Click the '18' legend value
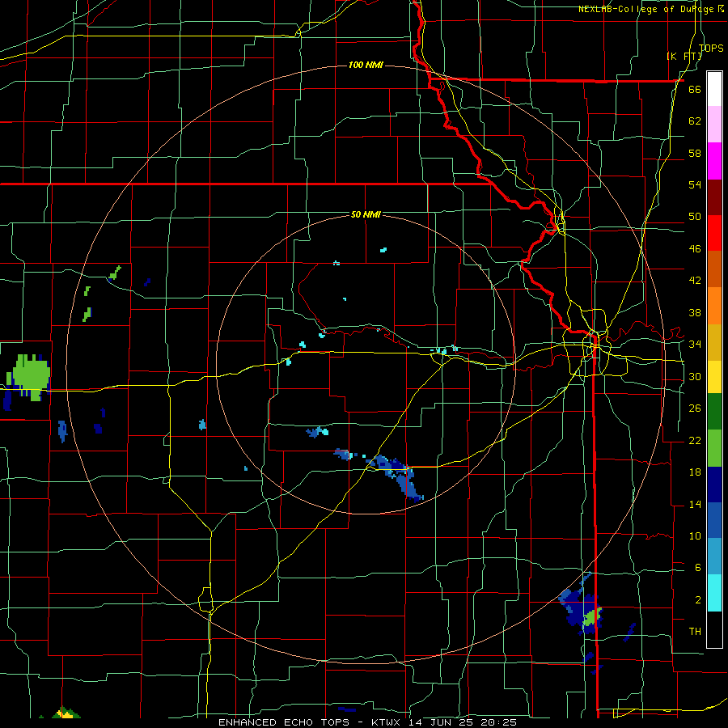Viewport: 728px width, 728px height. click(x=695, y=472)
